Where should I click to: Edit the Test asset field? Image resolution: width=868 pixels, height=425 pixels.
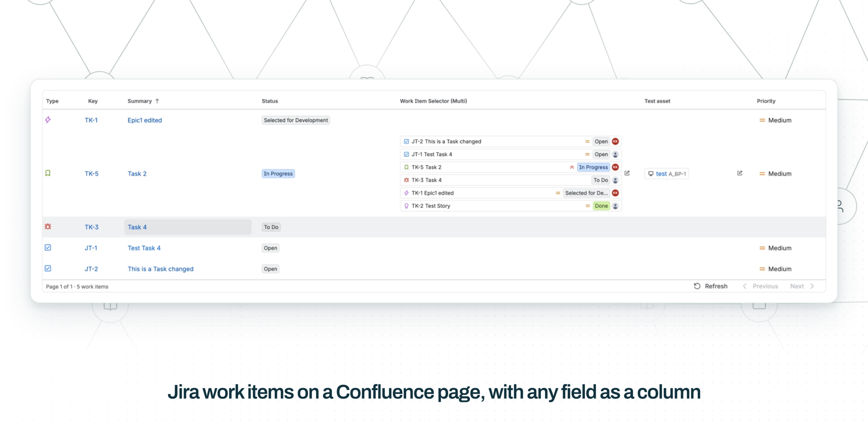click(740, 173)
